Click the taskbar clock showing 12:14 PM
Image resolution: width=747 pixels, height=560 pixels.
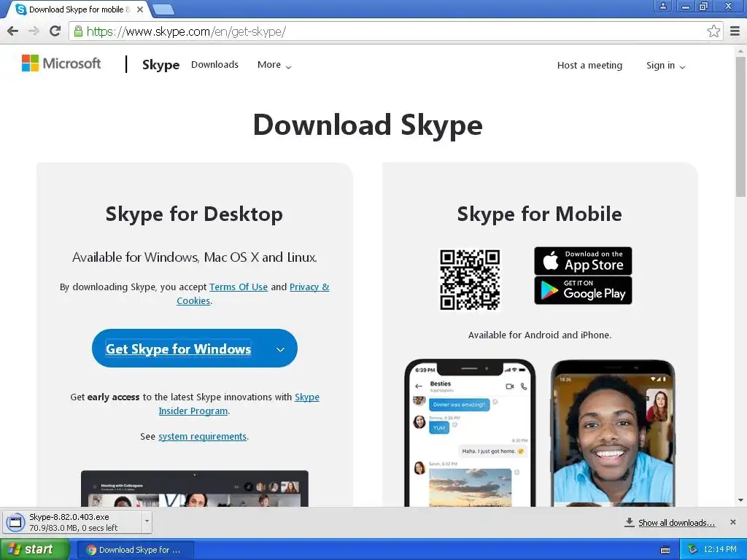coord(720,550)
